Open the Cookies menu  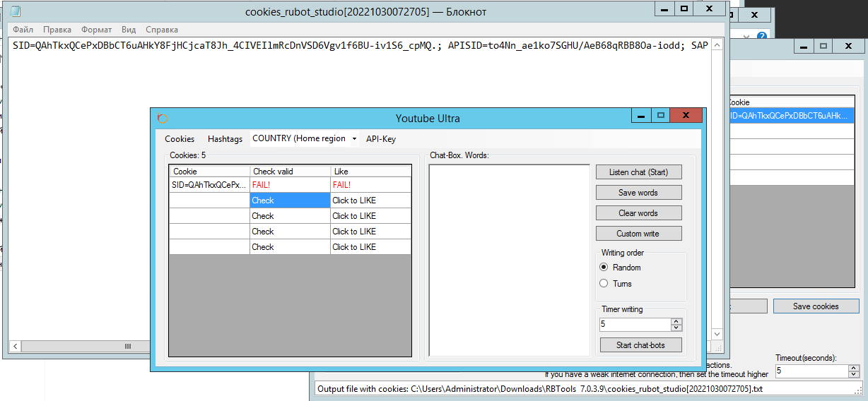180,139
